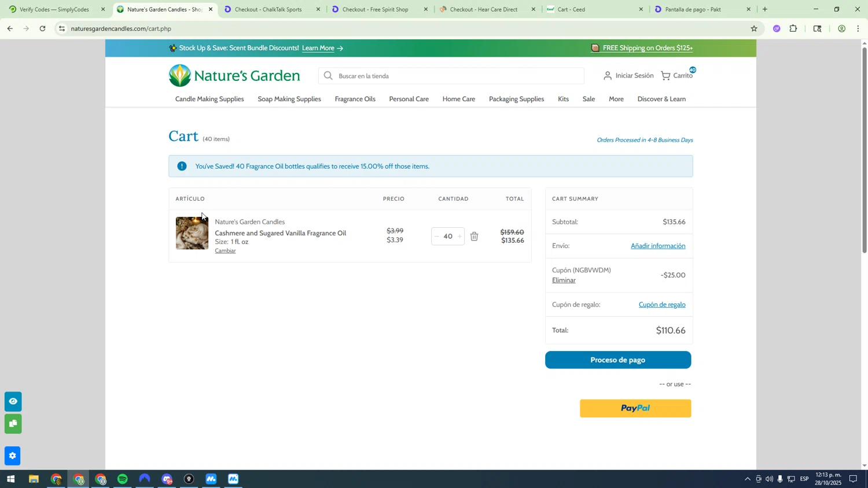Open Discover & Learn menu
Viewport: 868px width, 488px height.
point(661,99)
